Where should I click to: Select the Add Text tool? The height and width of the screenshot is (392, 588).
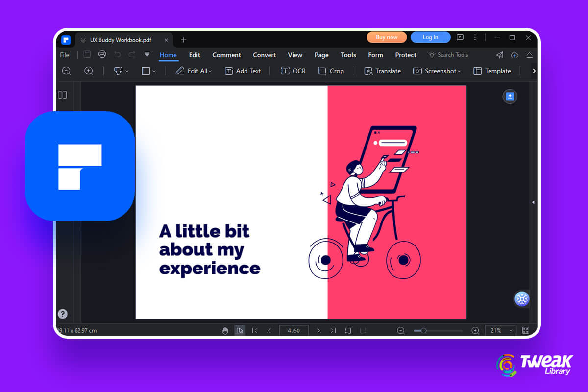tap(243, 71)
